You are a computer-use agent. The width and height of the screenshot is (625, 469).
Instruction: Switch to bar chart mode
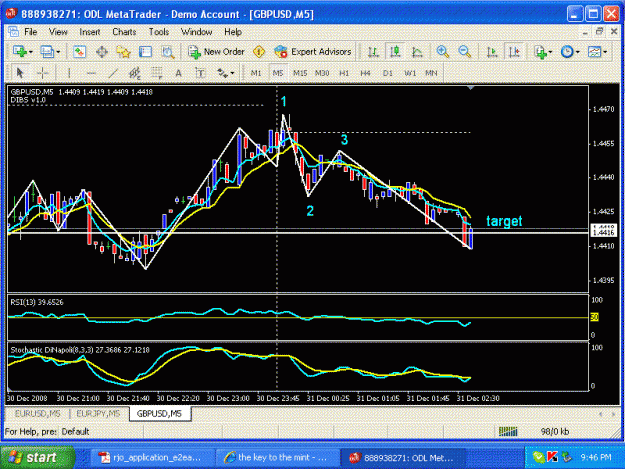(373, 51)
